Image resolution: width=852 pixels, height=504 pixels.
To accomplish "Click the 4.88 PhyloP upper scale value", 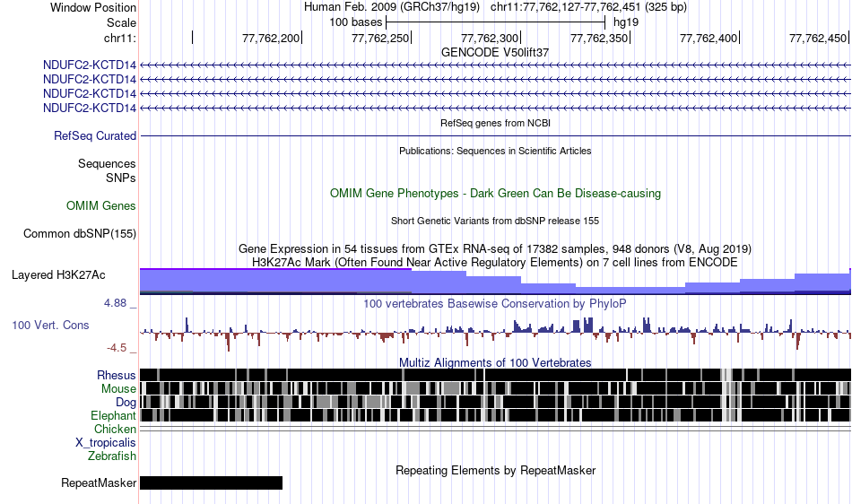I will (x=115, y=303).
